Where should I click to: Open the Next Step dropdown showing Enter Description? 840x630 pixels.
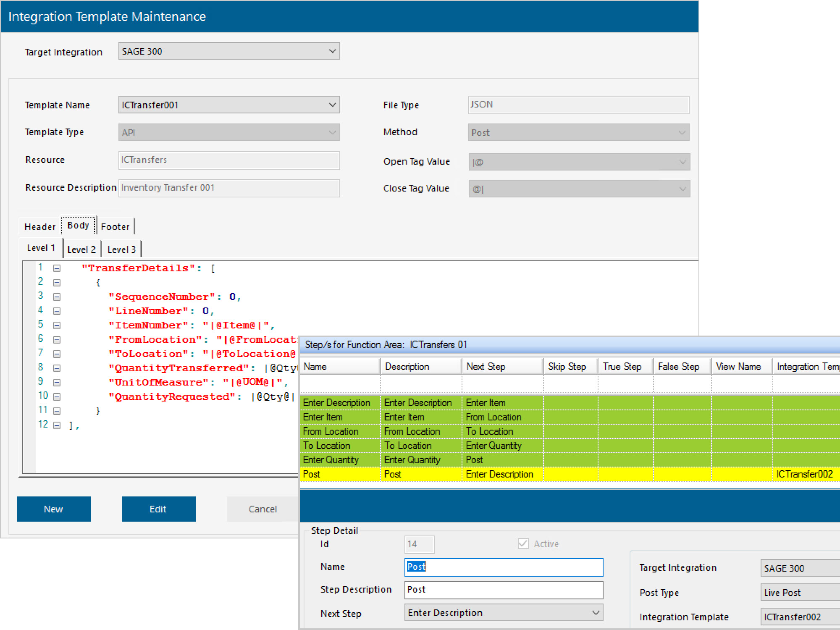(596, 613)
